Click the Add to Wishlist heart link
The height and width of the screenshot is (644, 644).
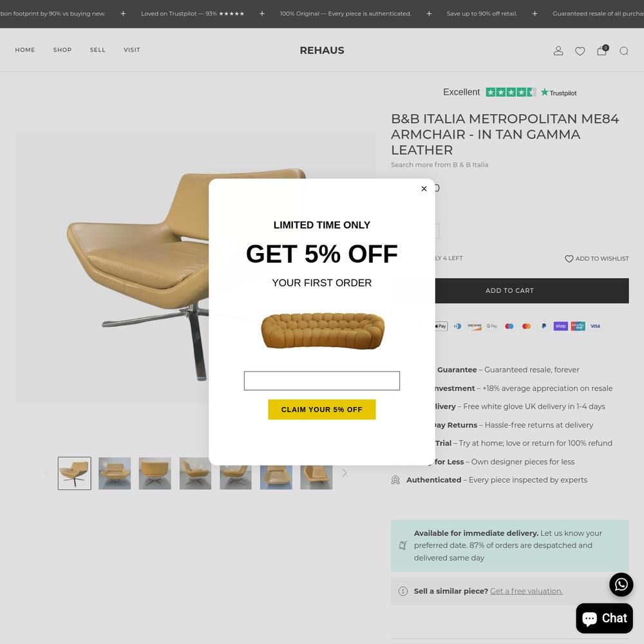coord(597,258)
